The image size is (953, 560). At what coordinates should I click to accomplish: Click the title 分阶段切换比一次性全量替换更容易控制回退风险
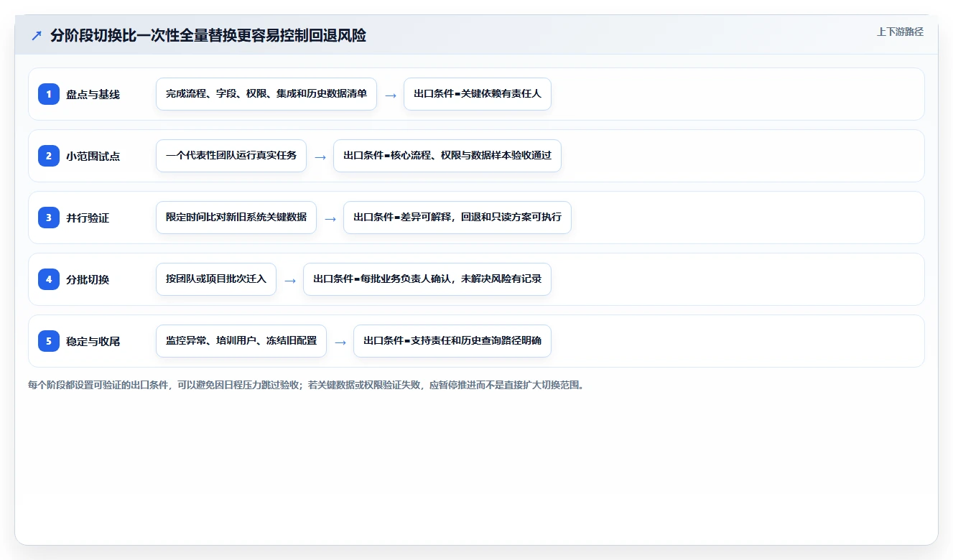208,36
